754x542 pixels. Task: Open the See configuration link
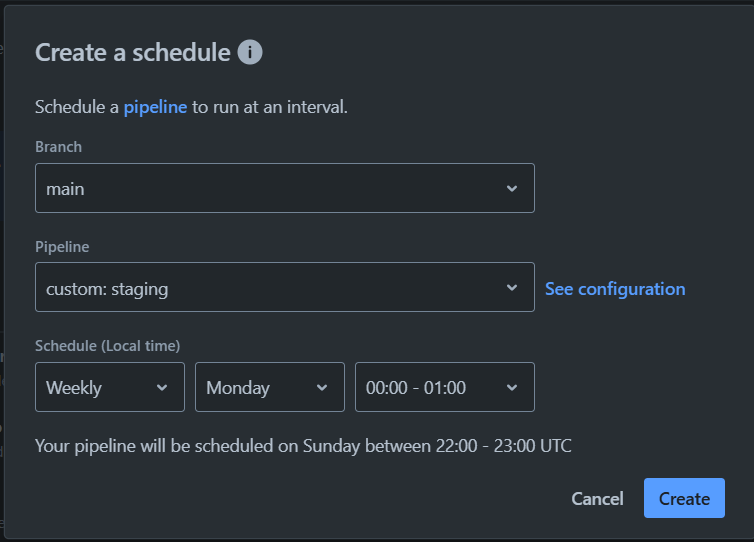(615, 289)
